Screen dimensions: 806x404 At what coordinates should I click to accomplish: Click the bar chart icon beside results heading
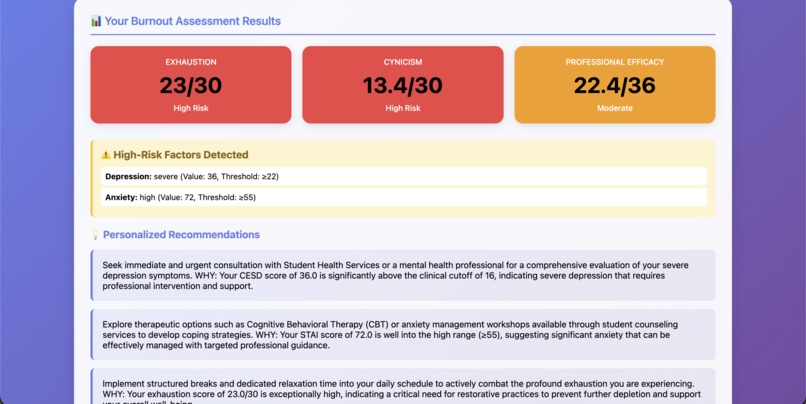(x=96, y=21)
